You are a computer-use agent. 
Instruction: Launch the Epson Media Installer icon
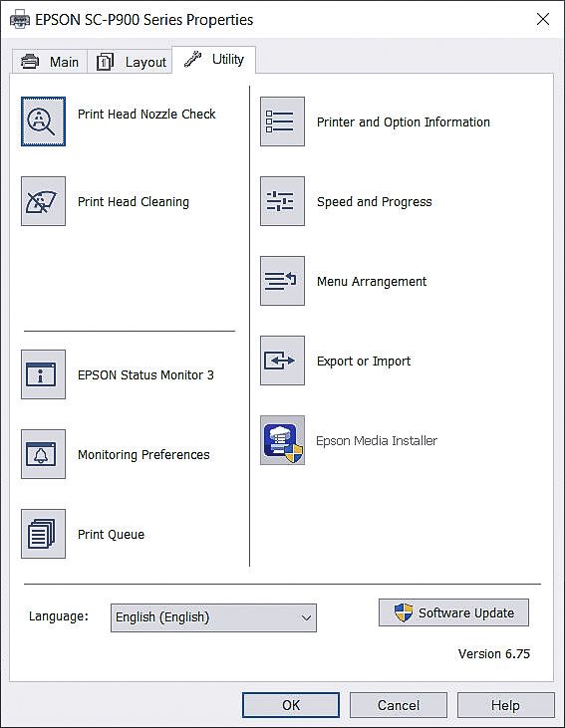click(x=283, y=440)
